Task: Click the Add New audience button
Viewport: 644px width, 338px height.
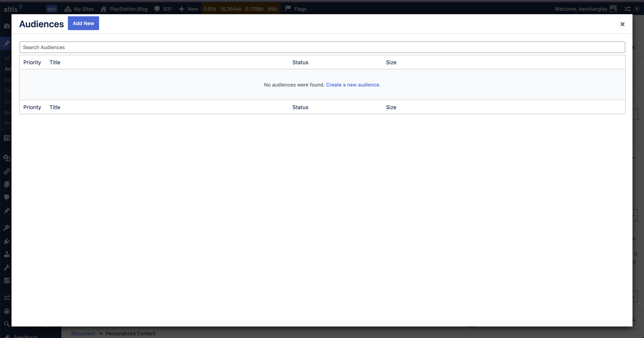Action: pos(83,23)
